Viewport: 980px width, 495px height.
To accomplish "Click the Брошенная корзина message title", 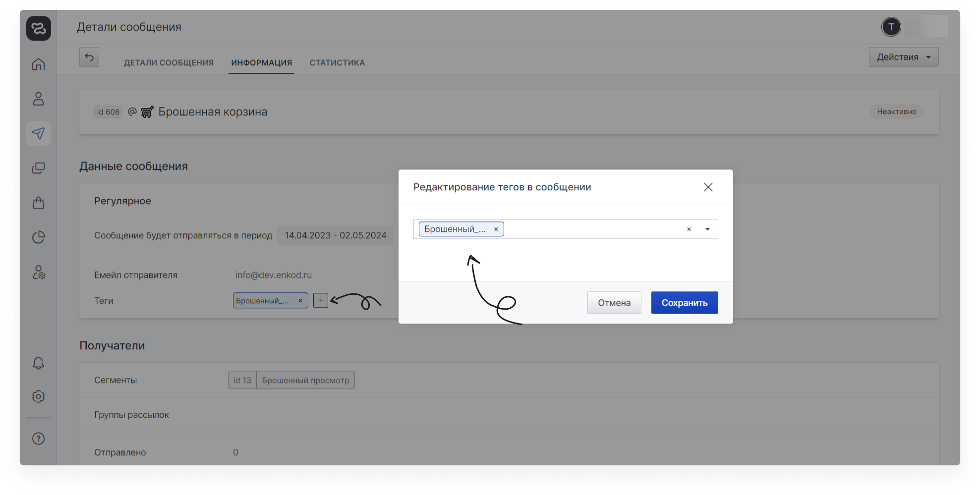I will click(x=213, y=112).
